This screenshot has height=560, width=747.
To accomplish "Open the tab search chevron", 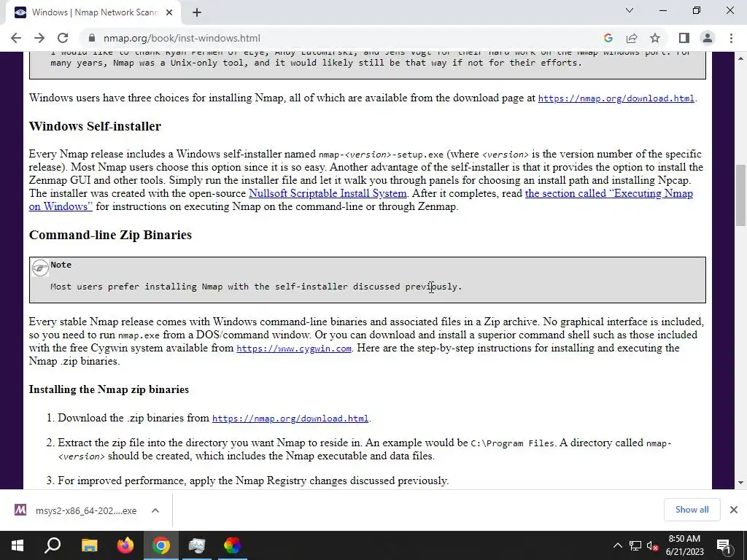I will click(x=630, y=10).
